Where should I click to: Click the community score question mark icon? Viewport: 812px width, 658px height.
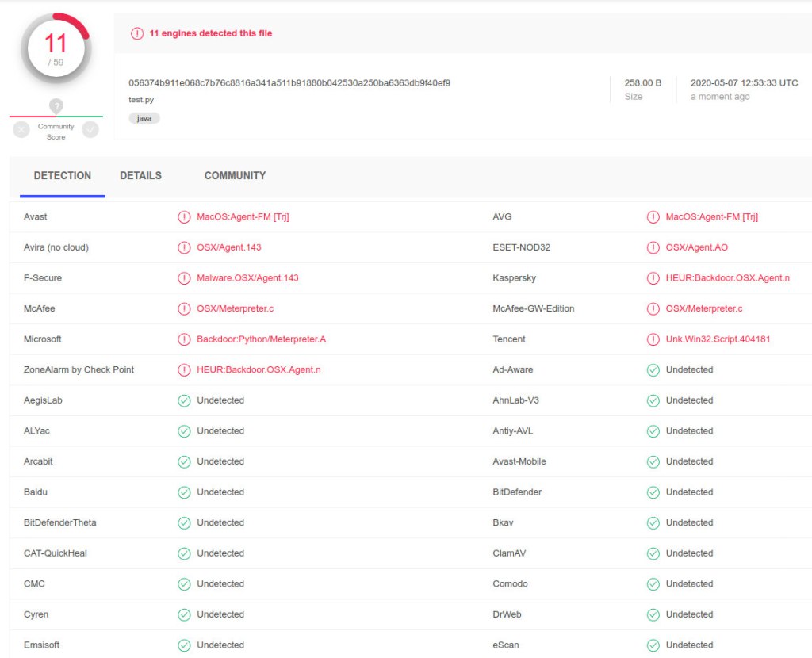pos(56,105)
